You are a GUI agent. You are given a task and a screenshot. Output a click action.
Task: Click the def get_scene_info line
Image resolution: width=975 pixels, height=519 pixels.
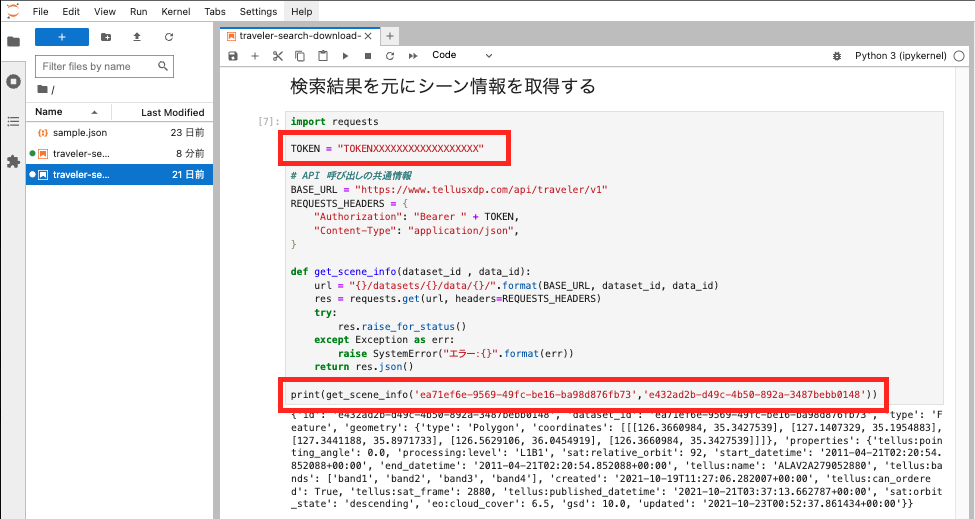(x=410, y=272)
